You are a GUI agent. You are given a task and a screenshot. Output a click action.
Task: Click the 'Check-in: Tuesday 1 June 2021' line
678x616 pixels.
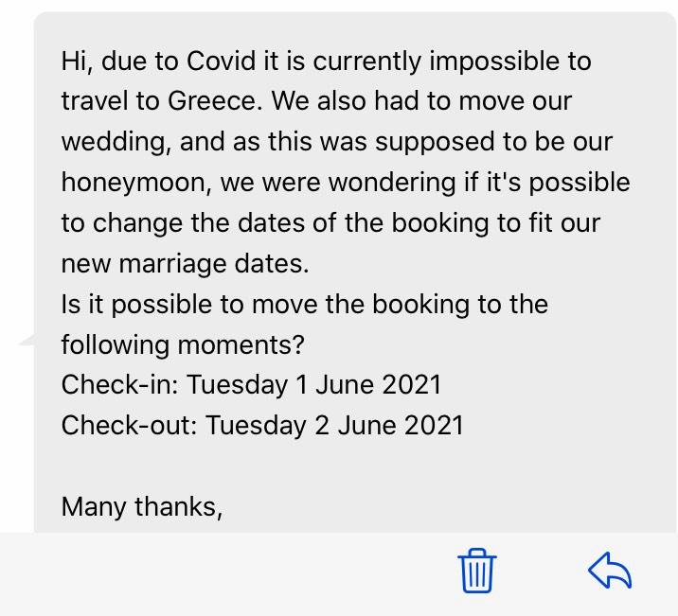251,384
